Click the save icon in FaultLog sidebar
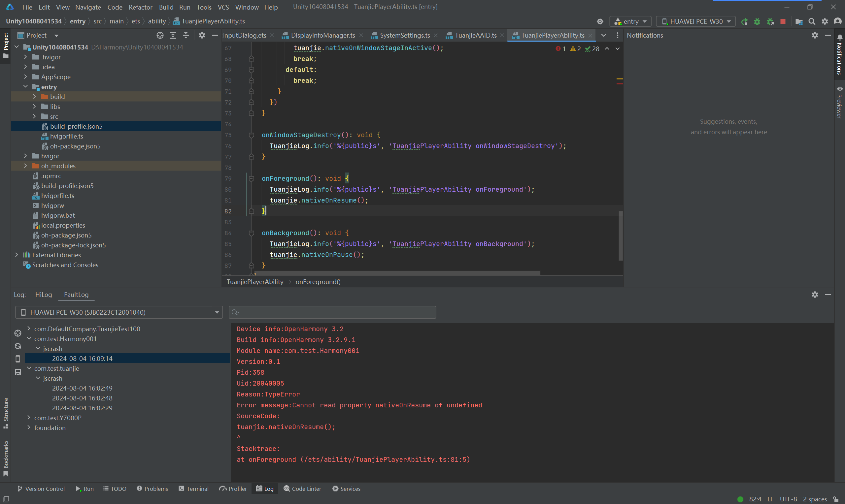845x504 pixels. [18, 372]
